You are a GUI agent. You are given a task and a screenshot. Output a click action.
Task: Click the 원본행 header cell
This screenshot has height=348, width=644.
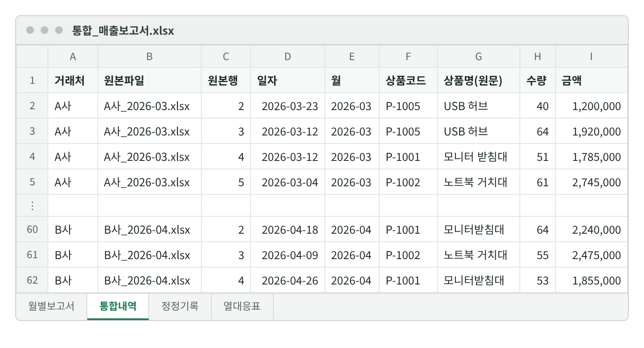[226, 80]
